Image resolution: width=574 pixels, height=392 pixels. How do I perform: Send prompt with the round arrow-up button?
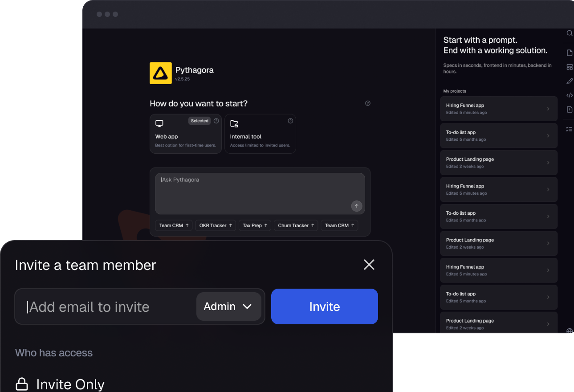(357, 206)
